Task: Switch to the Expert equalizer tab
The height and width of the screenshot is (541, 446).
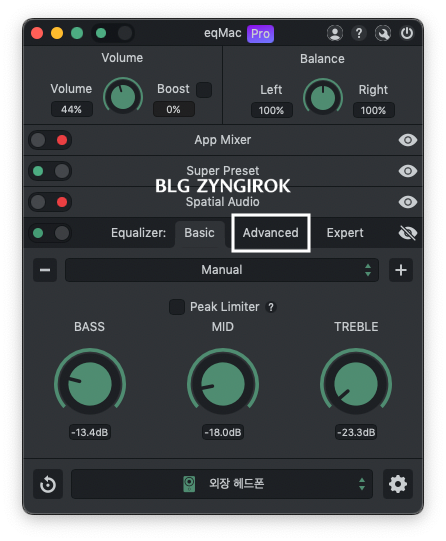Action: point(345,233)
